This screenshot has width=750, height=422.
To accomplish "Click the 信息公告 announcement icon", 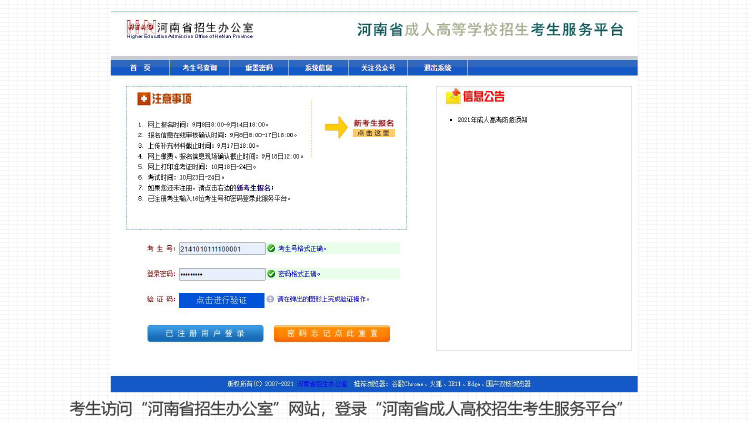I will [453, 97].
